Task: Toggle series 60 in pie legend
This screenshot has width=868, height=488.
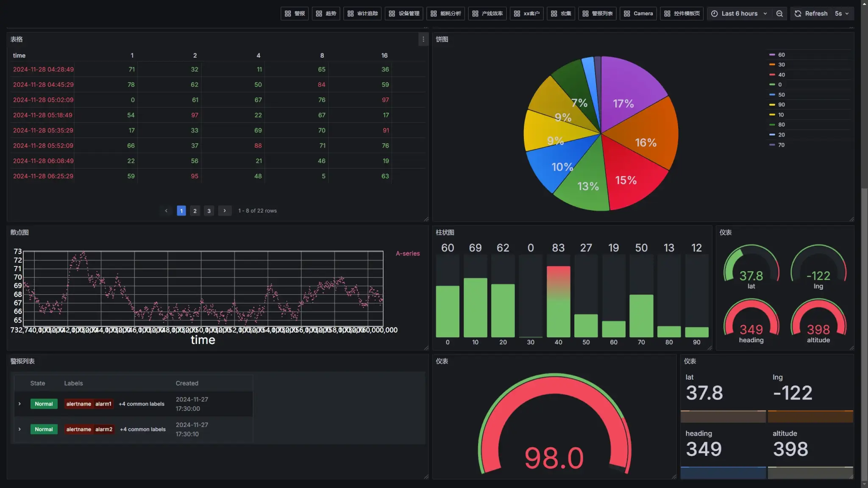Action: tap(781, 55)
